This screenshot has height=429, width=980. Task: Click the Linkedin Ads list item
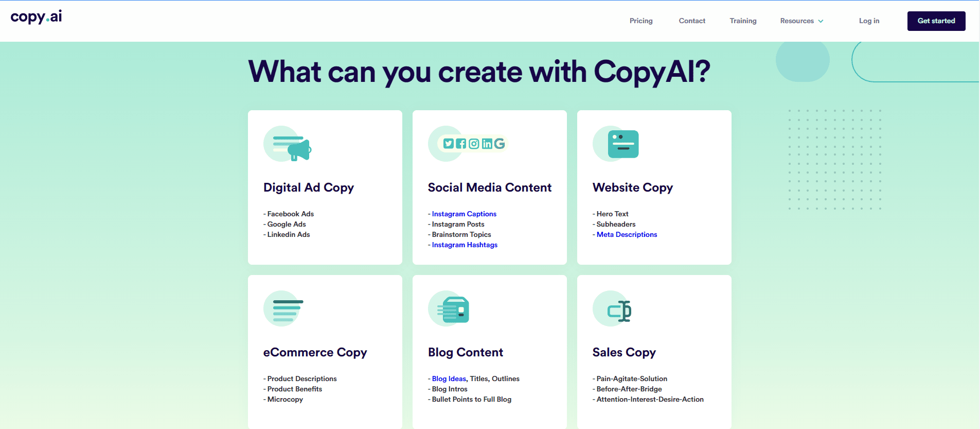pyautogui.click(x=287, y=234)
